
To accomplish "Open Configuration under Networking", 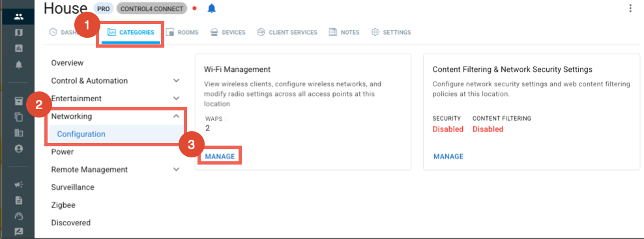I will (x=81, y=134).
